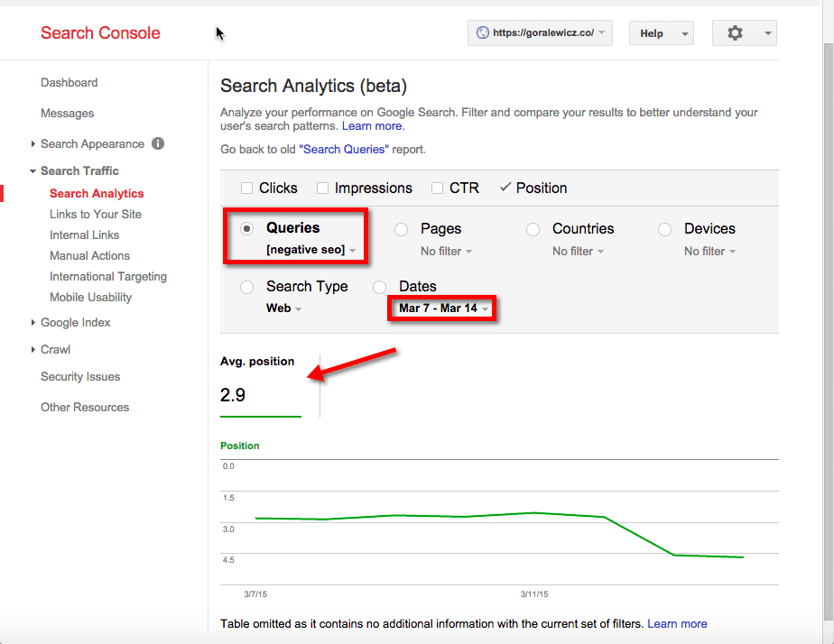Screen dimensions: 834x644
Task: Select the Search Type radio button
Action: tap(246, 287)
